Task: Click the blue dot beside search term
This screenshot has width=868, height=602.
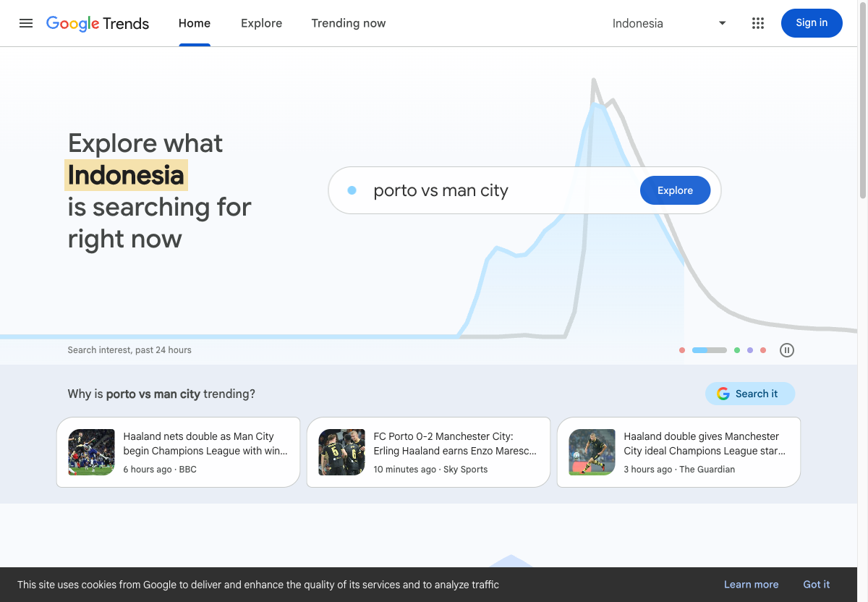Action: (352, 190)
